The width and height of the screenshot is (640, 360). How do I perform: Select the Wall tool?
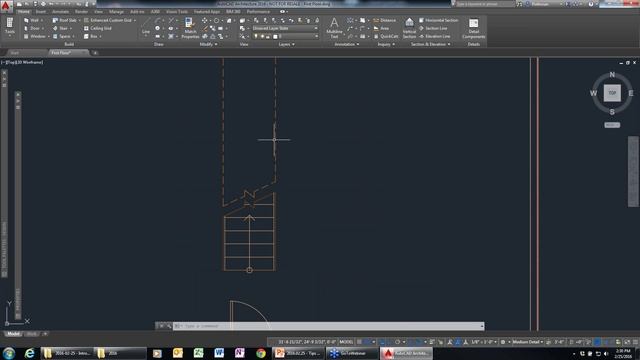[x=32, y=20]
